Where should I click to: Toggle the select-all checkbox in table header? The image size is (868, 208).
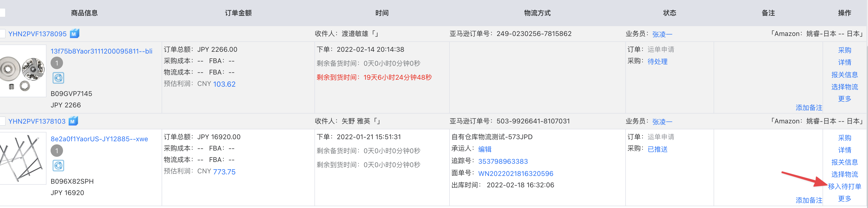[2, 13]
